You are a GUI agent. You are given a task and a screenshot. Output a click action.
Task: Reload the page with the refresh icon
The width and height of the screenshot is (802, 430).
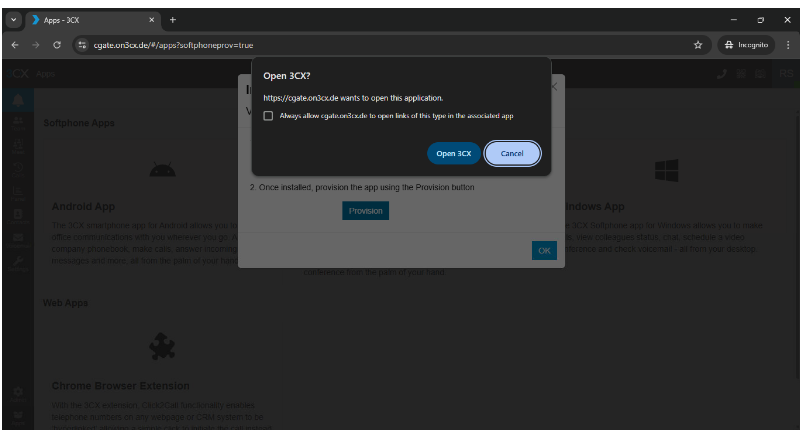57,45
